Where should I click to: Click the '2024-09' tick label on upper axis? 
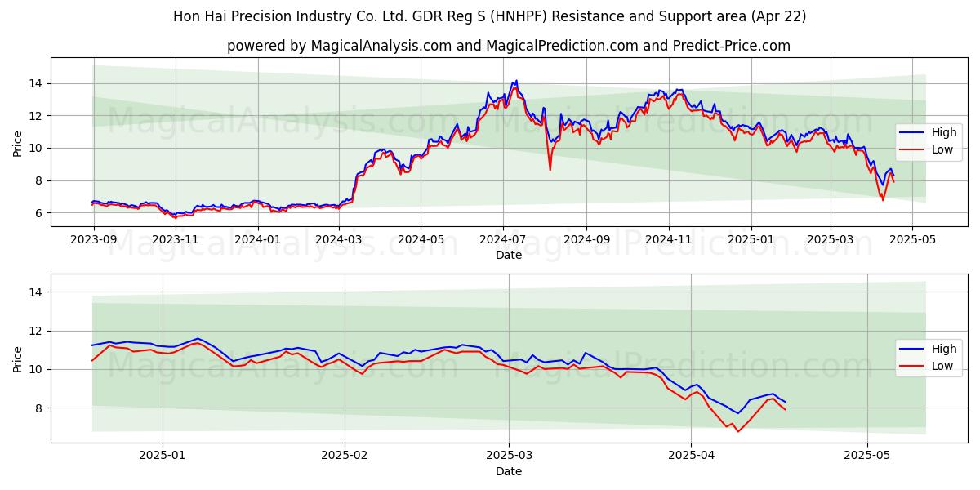tap(586, 239)
